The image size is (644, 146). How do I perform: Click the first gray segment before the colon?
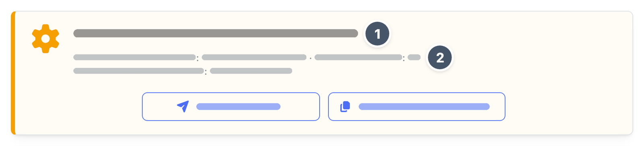point(134,58)
